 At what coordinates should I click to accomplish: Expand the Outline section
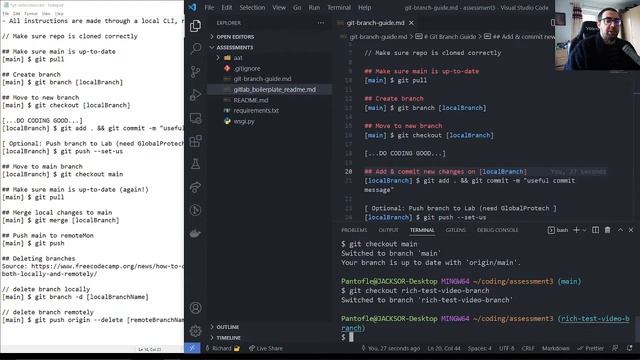(x=228, y=327)
